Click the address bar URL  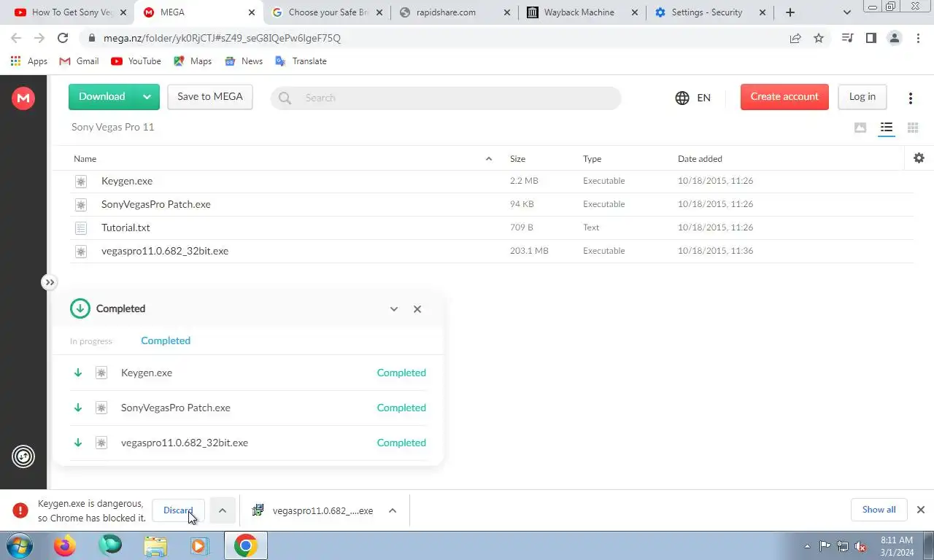point(222,38)
